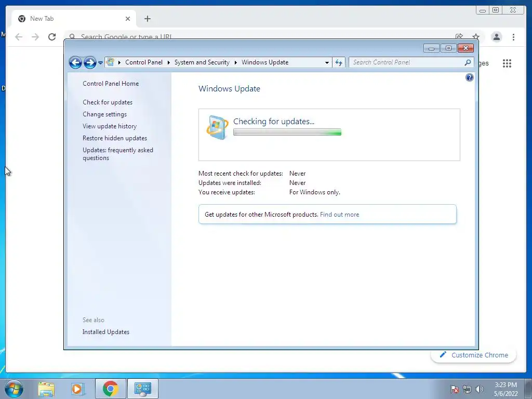Reload the Chrome page
The image size is (532, 399).
tap(52, 37)
